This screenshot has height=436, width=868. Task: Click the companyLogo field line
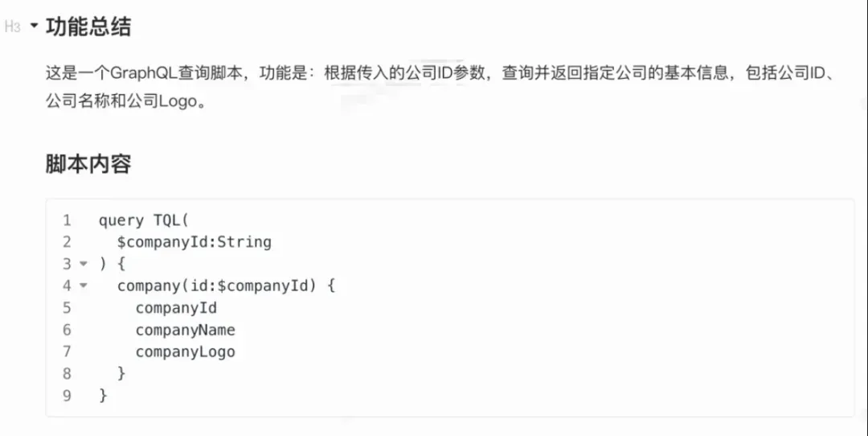[x=186, y=352]
